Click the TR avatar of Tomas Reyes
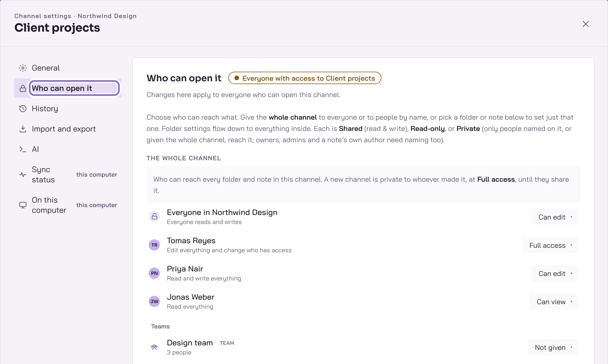Viewport: 608px width, 364px height. click(x=154, y=245)
